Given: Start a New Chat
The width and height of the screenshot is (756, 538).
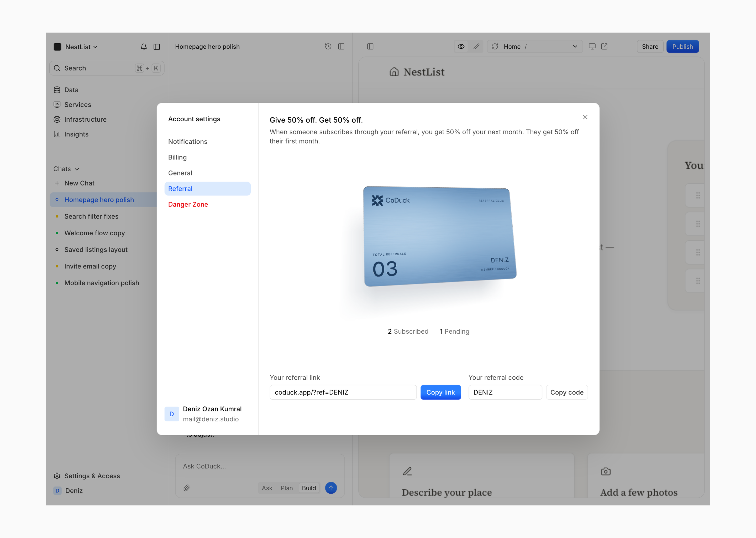Looking at the screenshot, I should click(x=74, y=183).
